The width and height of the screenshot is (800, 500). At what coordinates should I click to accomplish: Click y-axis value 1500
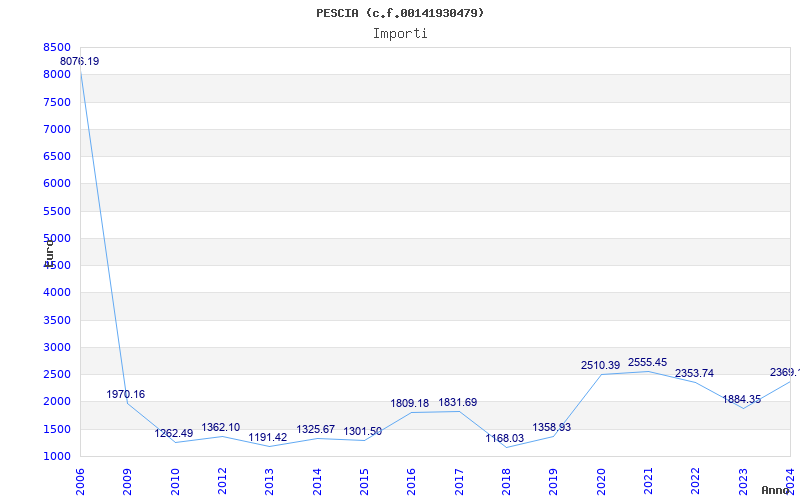[57, 429]
